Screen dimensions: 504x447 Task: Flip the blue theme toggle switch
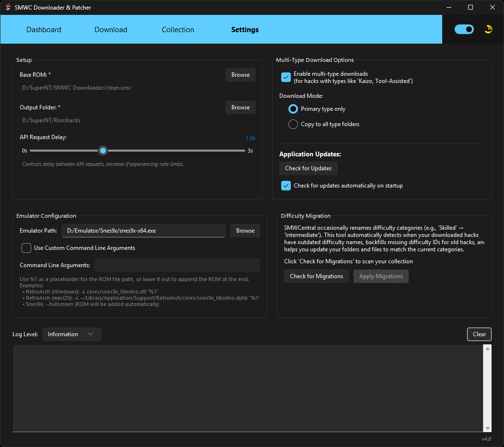(x=464, y=29)
